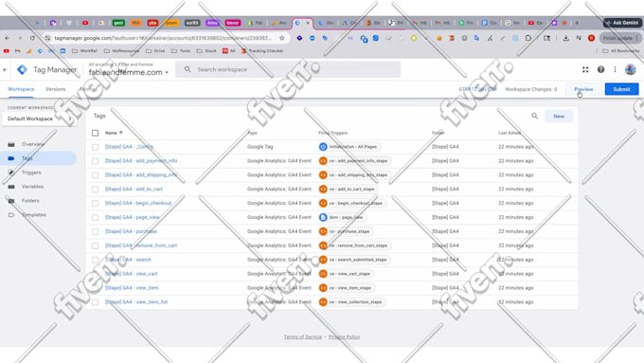This screenshot has width=644, height=363.
Task: Click the Tracking Checker bookmark
Action: 262,51
